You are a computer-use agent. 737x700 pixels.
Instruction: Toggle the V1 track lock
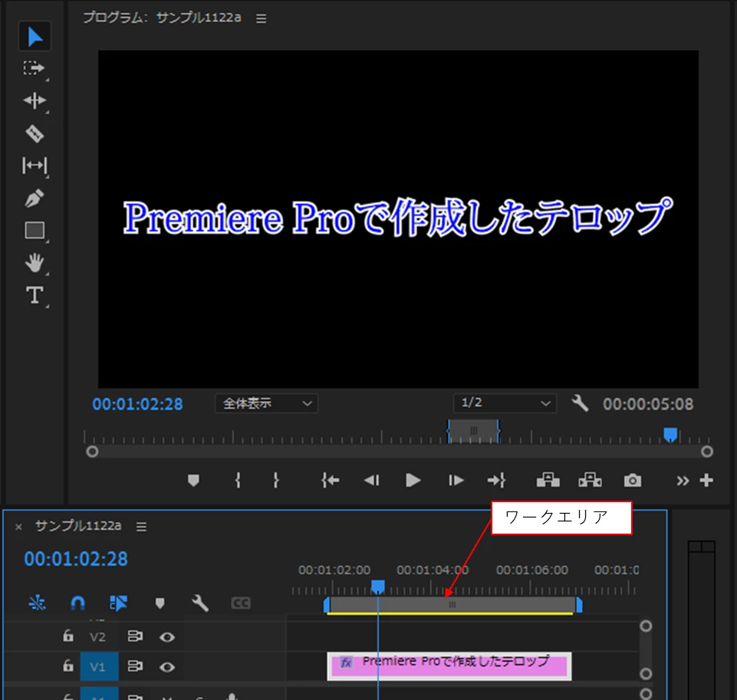click(x=68, y=666)
